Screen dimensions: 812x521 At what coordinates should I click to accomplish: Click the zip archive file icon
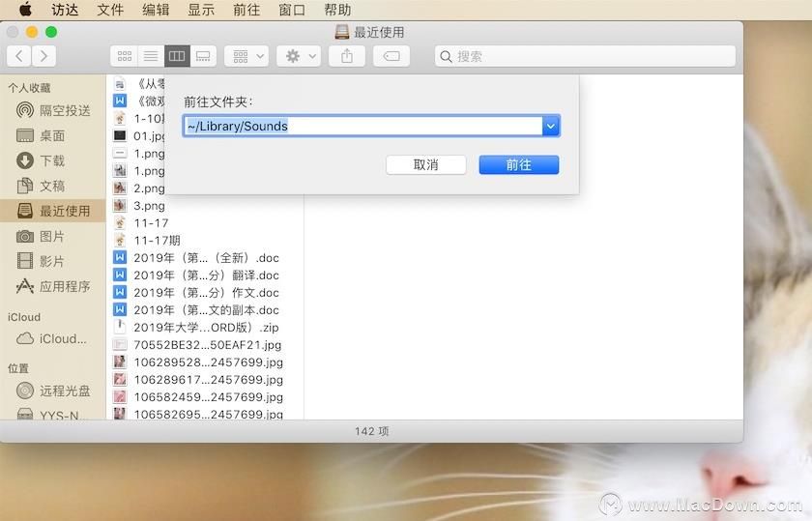(120, 327)
